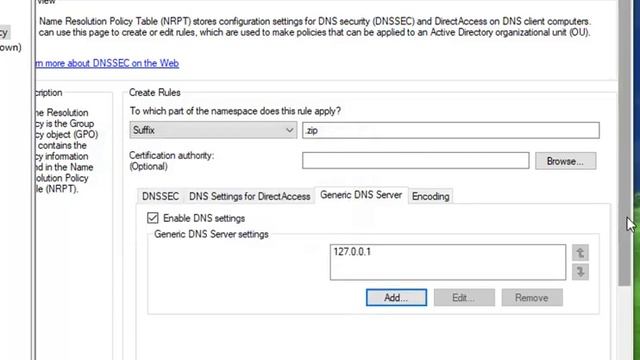640x360 pixels.
Task: Click the vertical scrollbar thumb
Action: point(624,143)
